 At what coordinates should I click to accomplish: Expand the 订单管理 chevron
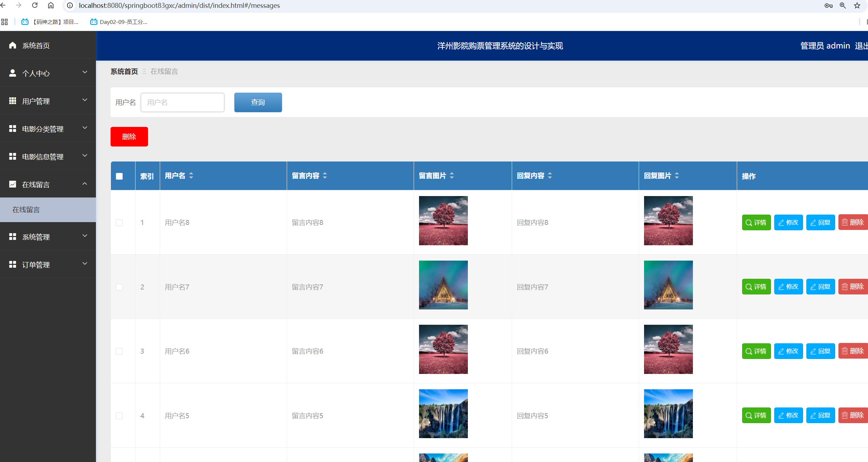(x=85, y=264)
